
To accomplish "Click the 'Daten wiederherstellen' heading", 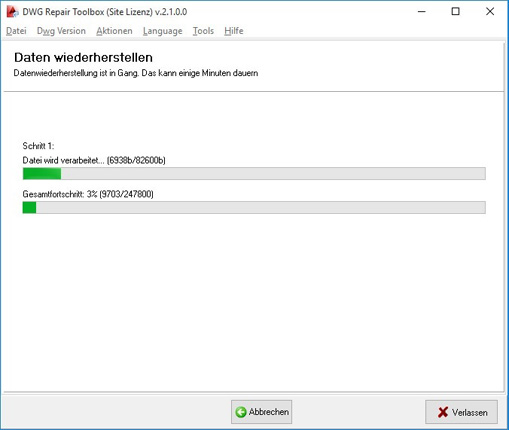I will point(83,58).
